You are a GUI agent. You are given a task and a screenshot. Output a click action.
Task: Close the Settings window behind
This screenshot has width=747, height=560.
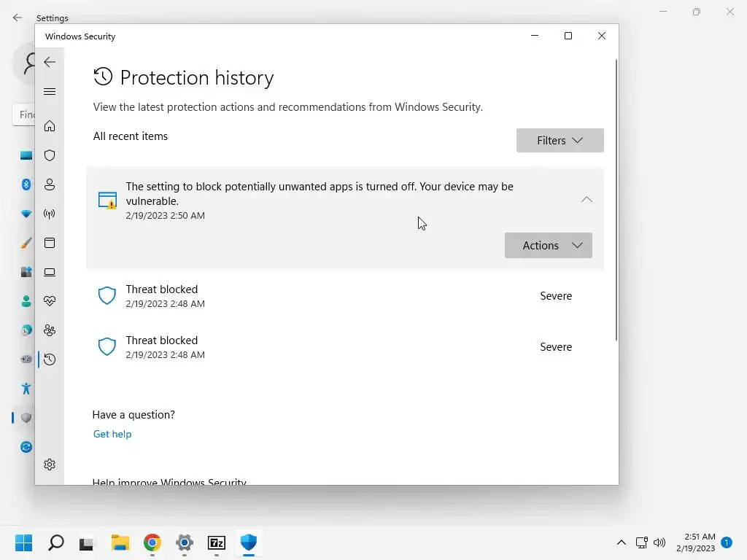pyautogui.click(x=729, y=12)
